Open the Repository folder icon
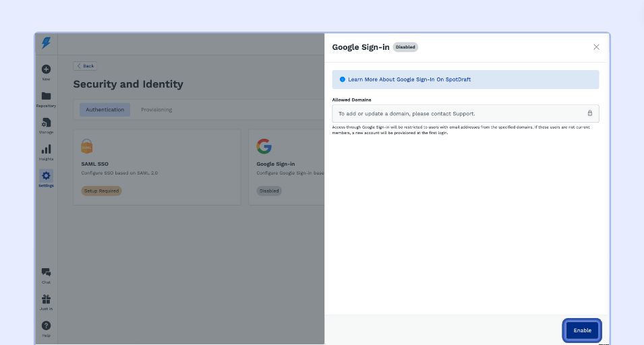The width and height of the screenshot is (644, 345). pyautogui.click(x=46, y=96)
